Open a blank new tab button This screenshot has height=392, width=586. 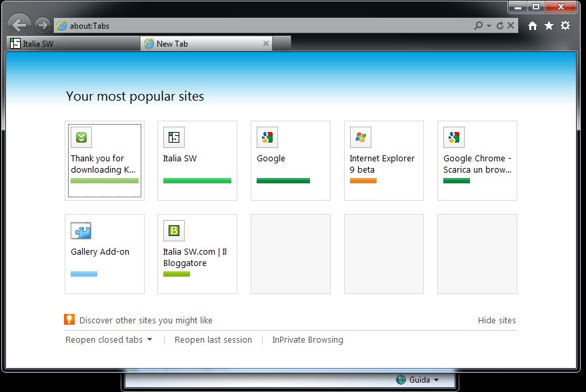[282, 43]
